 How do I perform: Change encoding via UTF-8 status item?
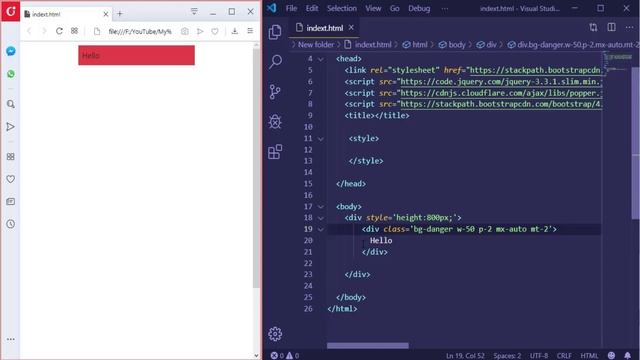(539, 356)
